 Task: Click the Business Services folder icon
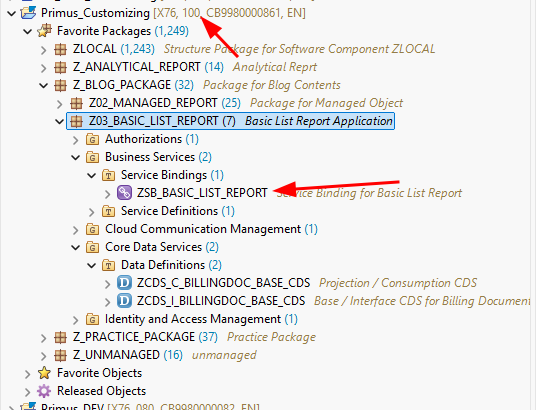92,157
